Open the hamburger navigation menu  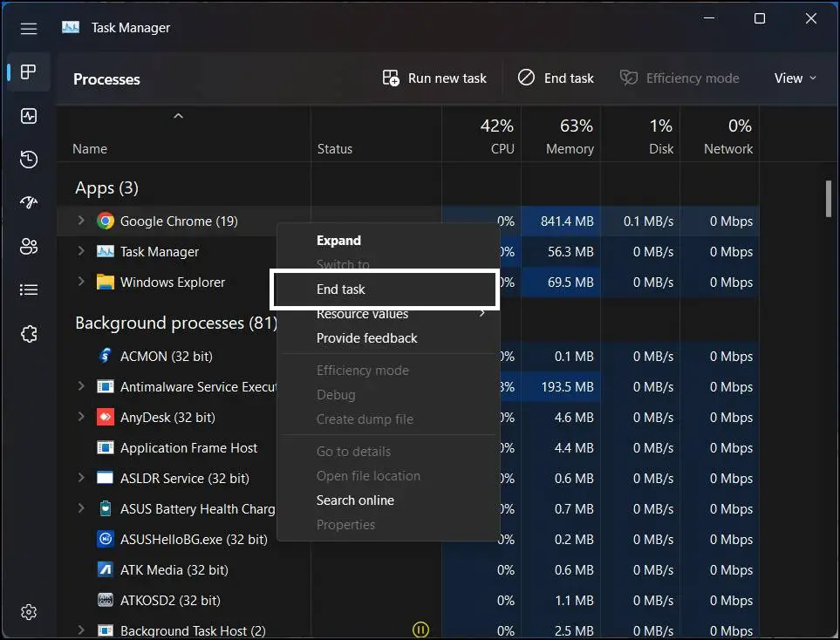click(29, 29)
